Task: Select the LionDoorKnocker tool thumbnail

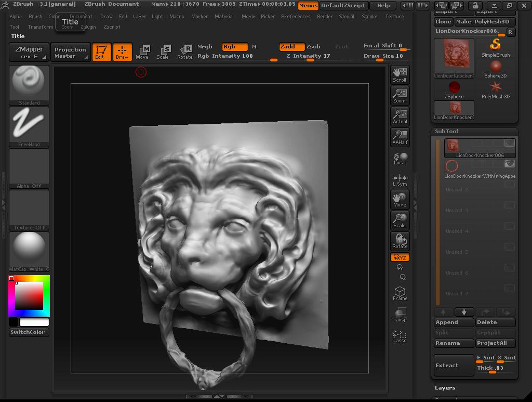Action: coord(454,58)
